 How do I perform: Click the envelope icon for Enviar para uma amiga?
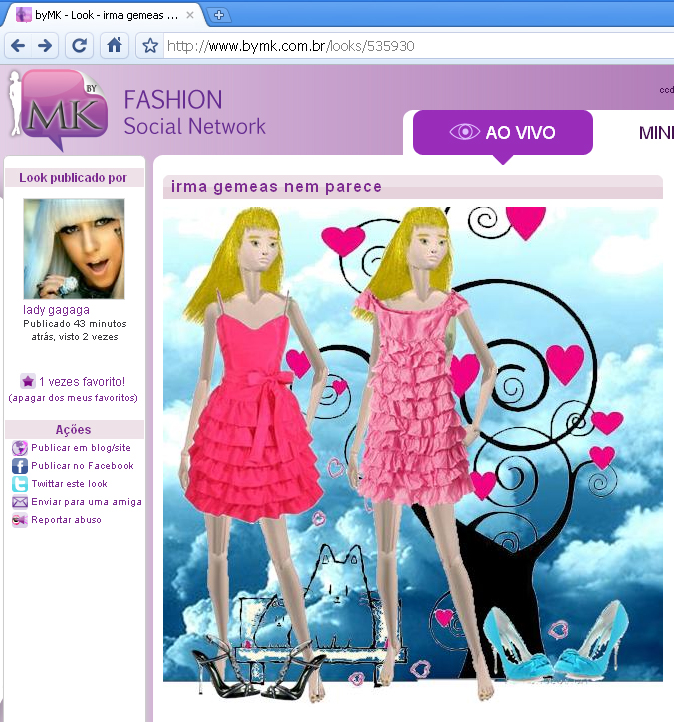pyautogui.click(x=19, y=502)
